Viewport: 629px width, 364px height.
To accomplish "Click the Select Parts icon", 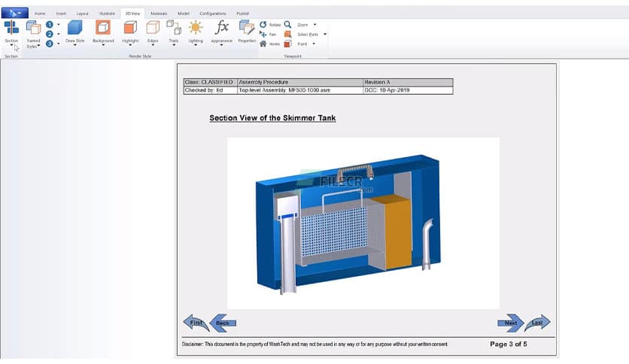I will point(287,34).
